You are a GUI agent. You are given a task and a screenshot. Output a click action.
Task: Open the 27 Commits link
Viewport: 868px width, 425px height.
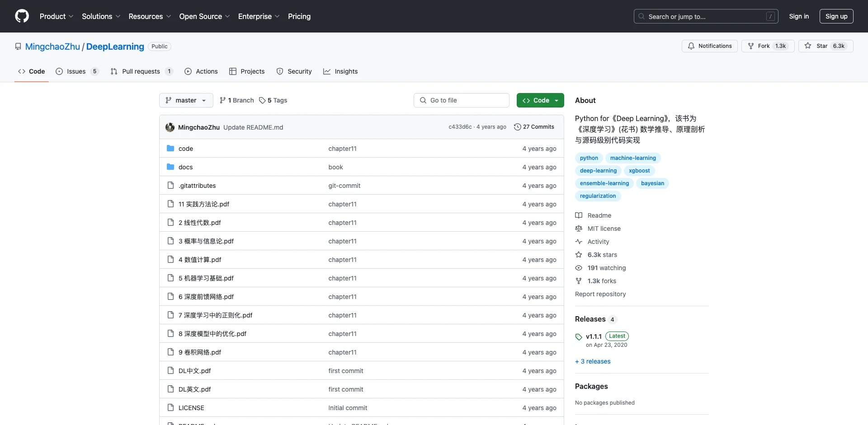click(534, 127)
